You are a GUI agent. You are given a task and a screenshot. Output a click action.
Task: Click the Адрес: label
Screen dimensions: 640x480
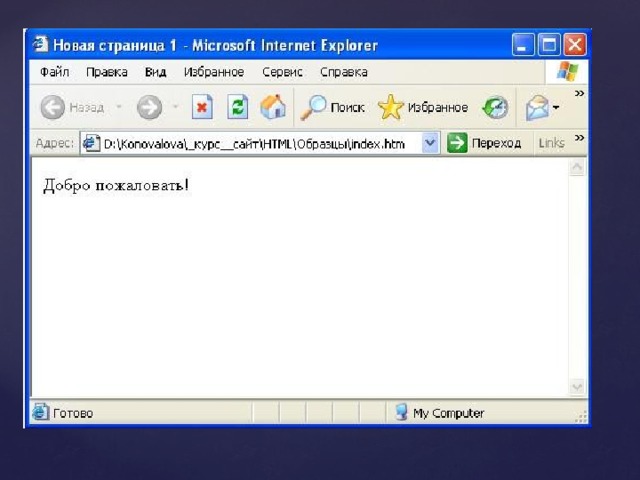click(55, 143)
